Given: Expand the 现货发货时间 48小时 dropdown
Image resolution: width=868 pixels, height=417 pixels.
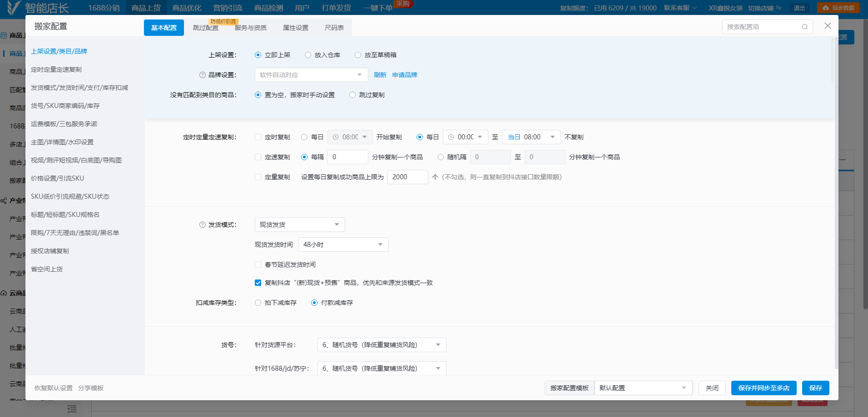Looking at the screenshot, I should pos(343,245).
